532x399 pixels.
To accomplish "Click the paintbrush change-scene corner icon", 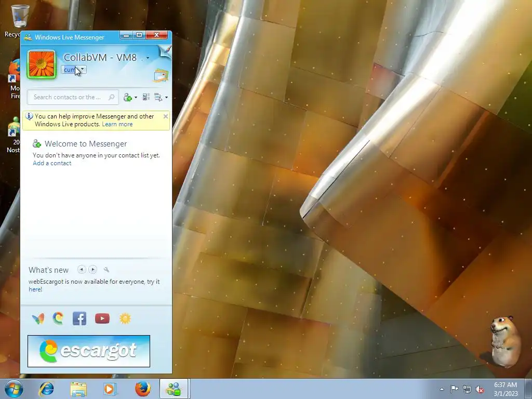I will [165, 51].
